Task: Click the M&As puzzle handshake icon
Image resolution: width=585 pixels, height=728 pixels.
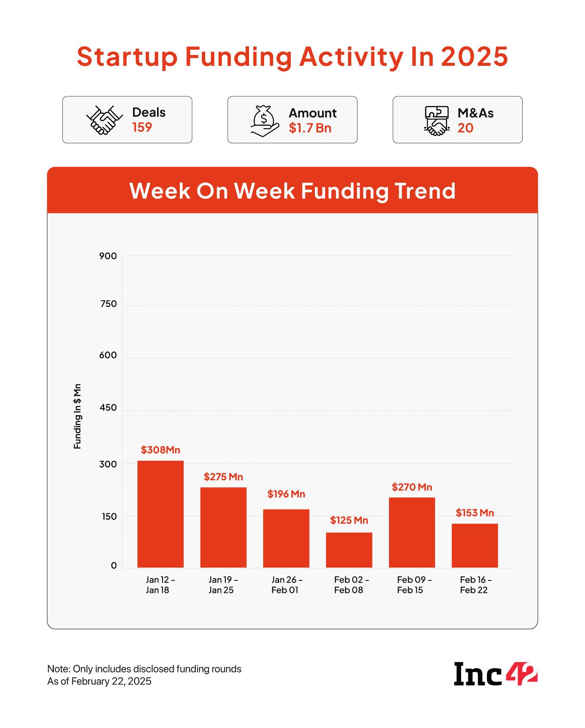Action: pyautogui.click(x=436, y=120)
